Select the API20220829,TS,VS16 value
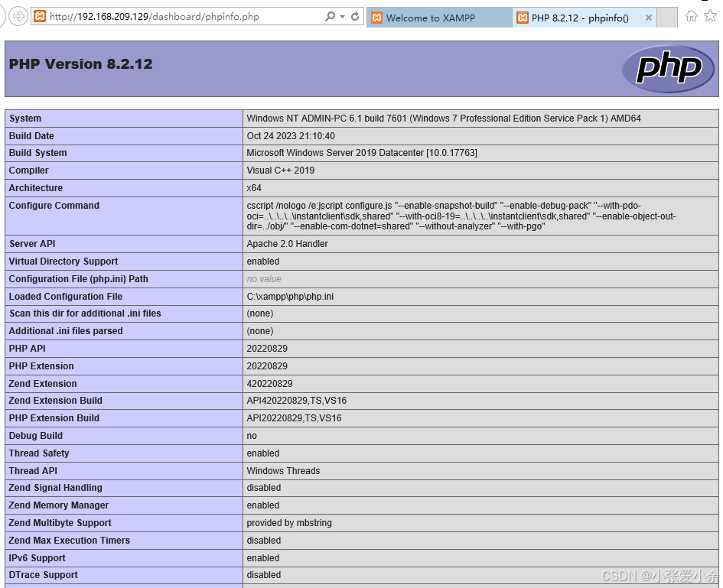The image size is (723, 588). point(294,418)
